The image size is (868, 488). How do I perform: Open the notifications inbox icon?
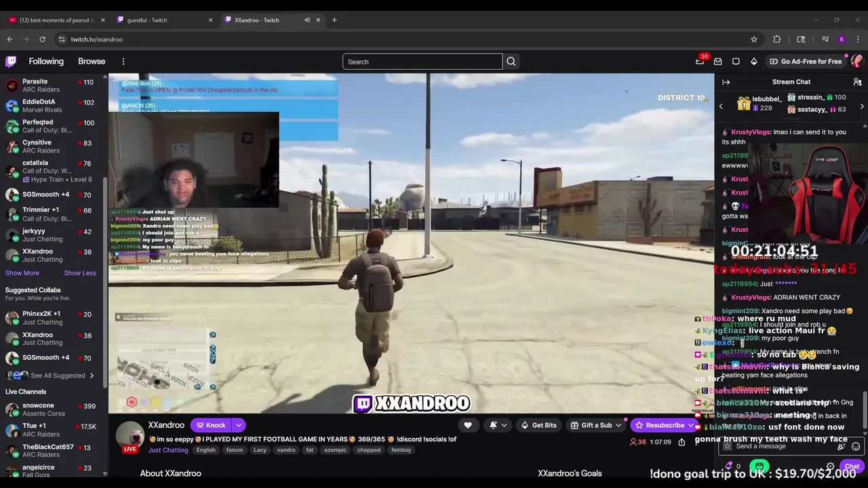718,62
